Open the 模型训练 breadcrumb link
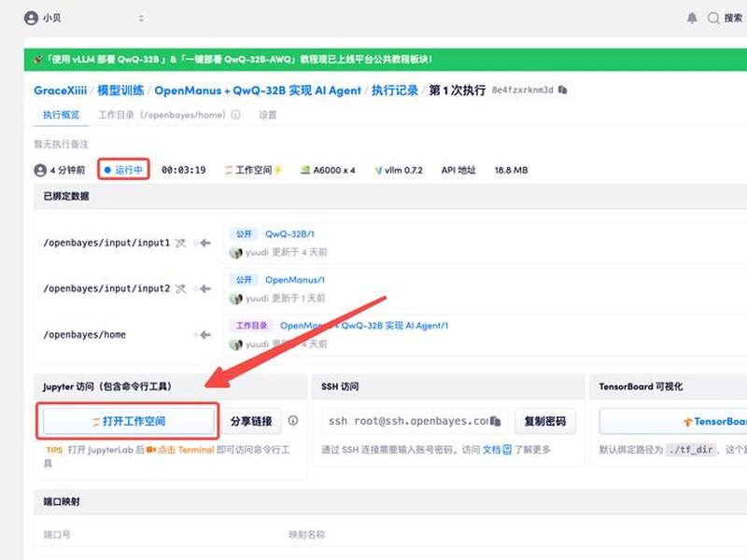Viewport: 747px width, 560px height. (120, 90)
